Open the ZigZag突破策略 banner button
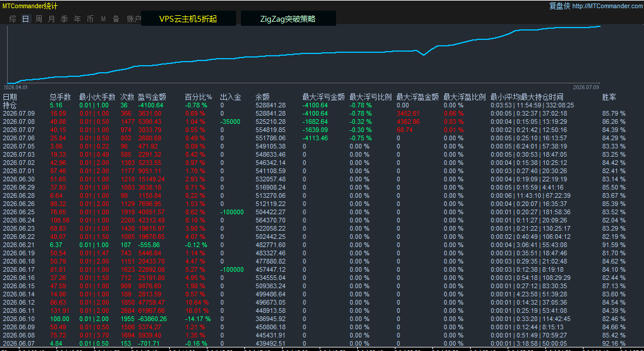The height and width of the screenshot is (351, 644). coord(288,19)
